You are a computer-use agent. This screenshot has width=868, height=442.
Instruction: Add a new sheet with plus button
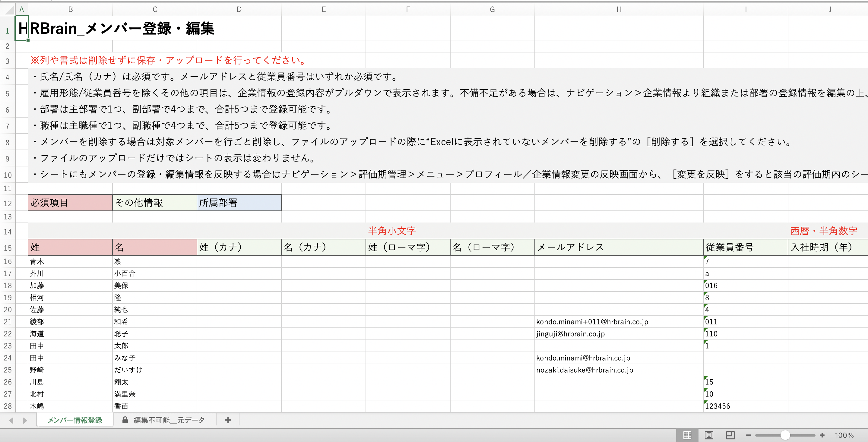click(228, 420)
